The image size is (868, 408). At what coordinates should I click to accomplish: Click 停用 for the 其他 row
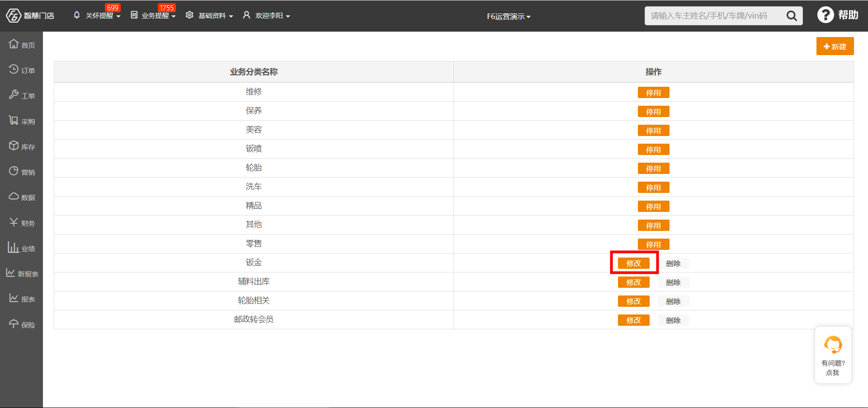point(653,225)
